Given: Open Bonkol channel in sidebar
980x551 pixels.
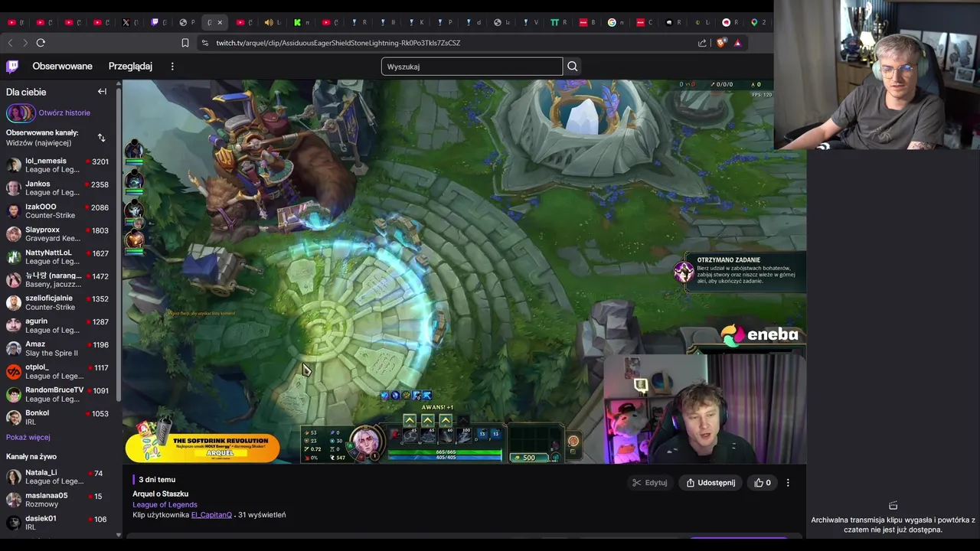Looking at the screenshot, I should coord(59,418).
